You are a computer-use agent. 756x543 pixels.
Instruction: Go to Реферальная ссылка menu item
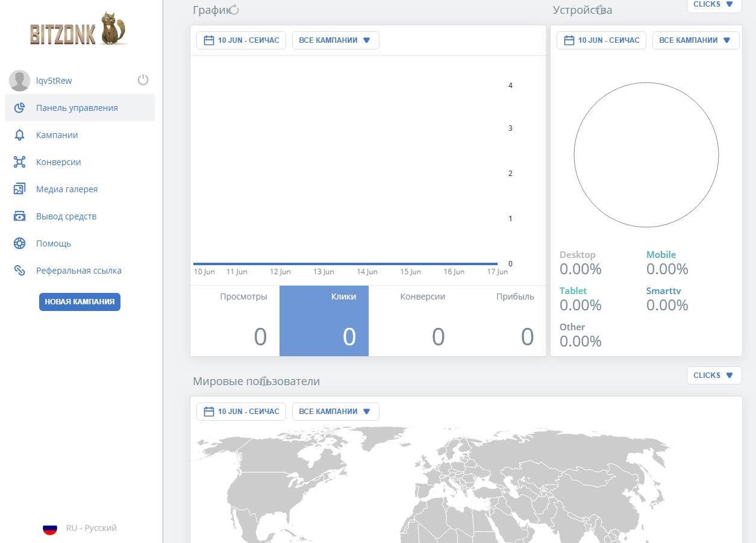[x=80, y=271]
